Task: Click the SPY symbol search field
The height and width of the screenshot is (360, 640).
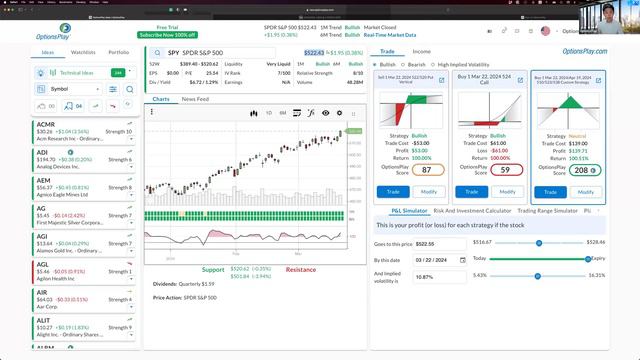Action: click(212, 53)
